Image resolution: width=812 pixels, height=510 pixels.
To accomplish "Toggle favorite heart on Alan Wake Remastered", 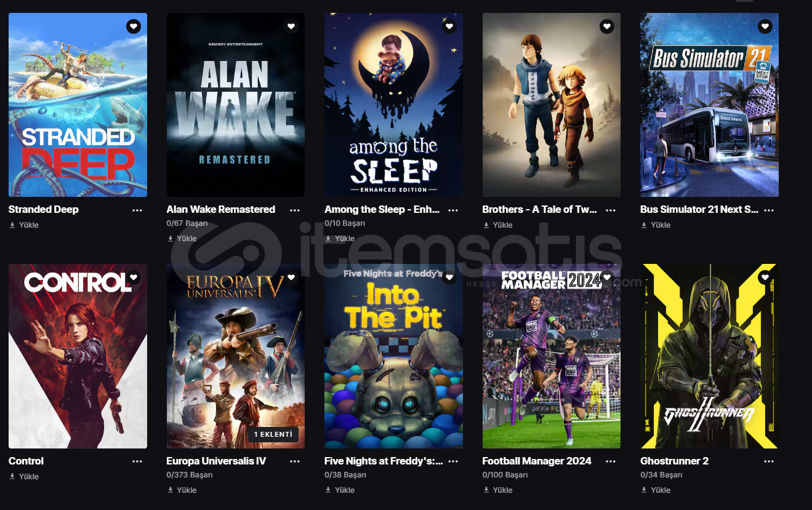I will [292, 26].
